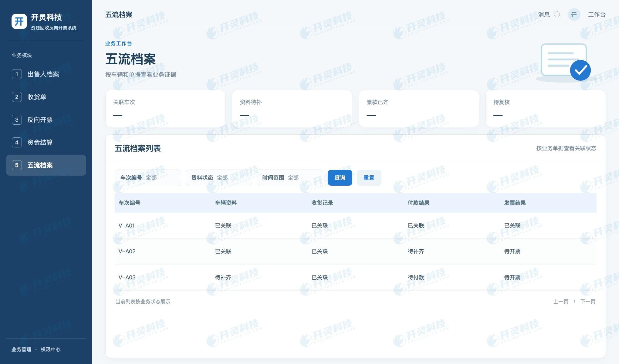Open the 工作台 link in header

click(x=597, y=15)
